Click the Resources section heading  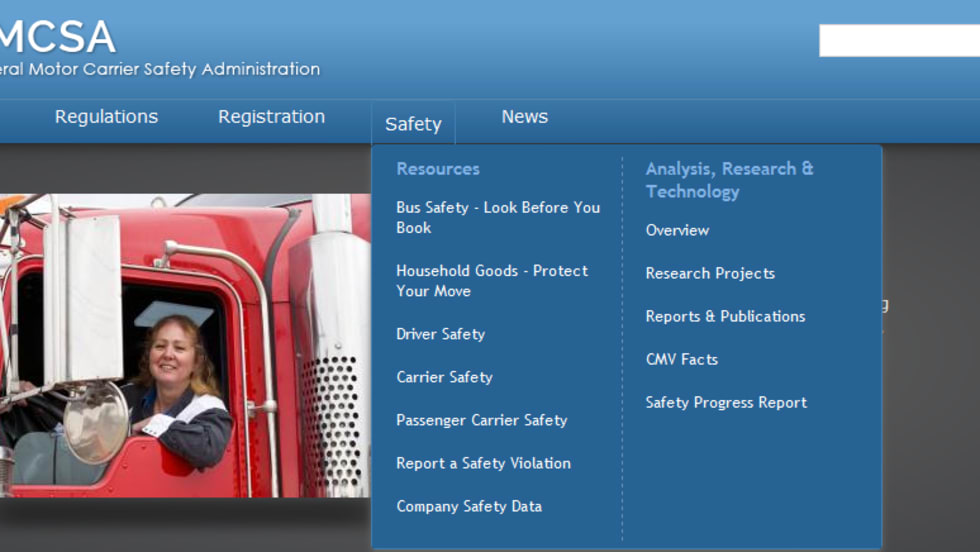point(437,169)
